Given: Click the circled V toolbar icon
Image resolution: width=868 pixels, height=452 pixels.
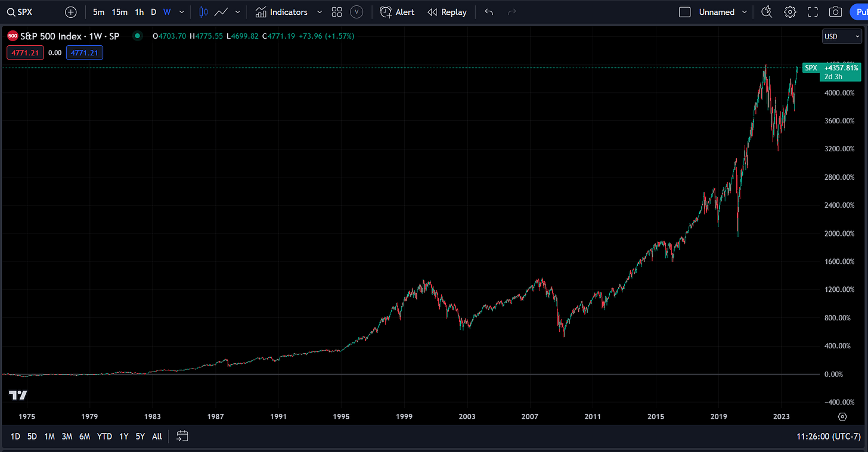Looking at the screenshot, I should coord(356,12).
